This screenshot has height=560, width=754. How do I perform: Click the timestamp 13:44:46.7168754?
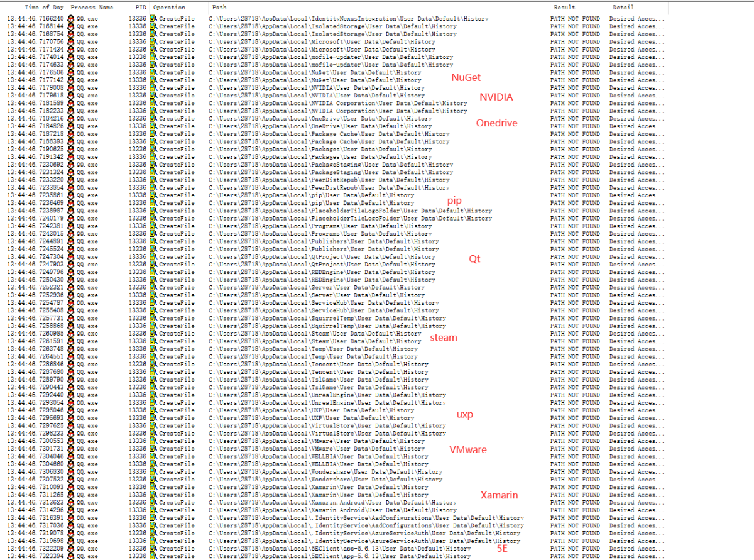(x=35, y=34)
